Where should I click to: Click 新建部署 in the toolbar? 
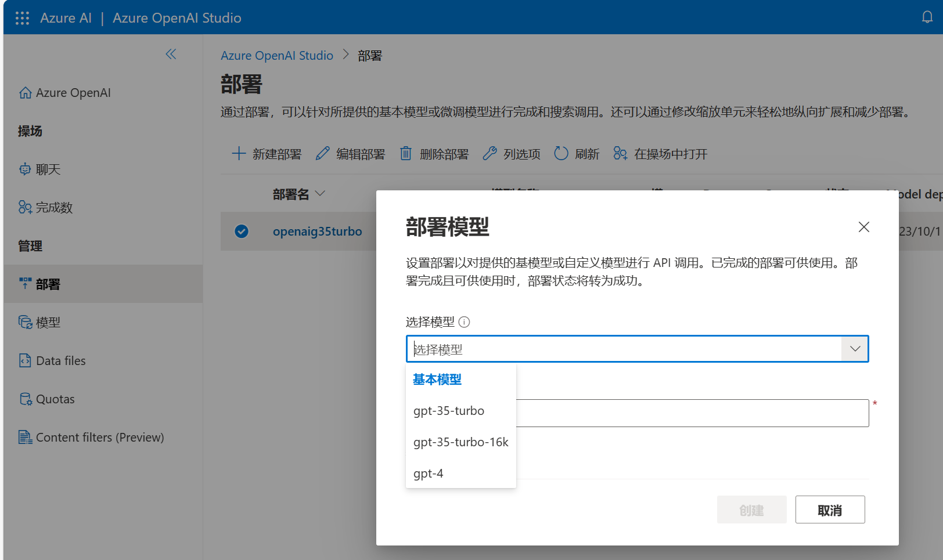(x=267, y=154)
